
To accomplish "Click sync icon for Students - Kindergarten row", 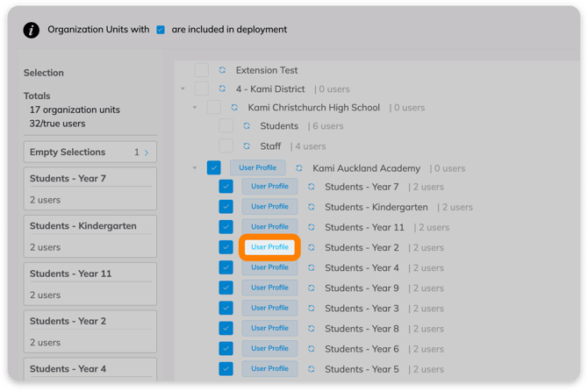I will (312, 207).
